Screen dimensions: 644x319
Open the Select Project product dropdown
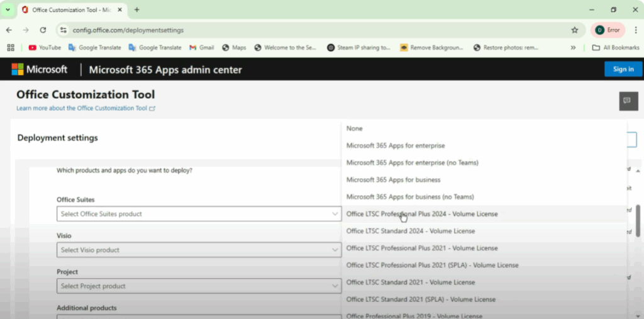click(x=199, y=286)
